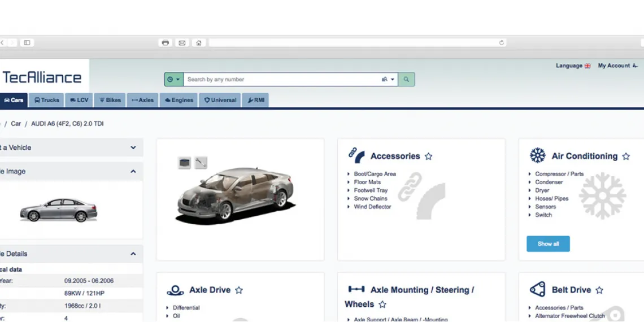Switch to the Trucks tab

[46, 100]
